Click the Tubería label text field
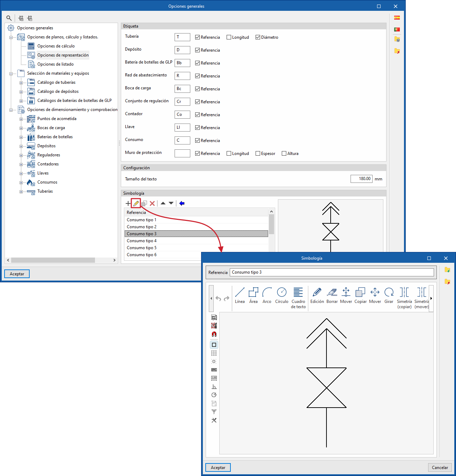Viewport: 456px width, 476px height. coord(182,37)
